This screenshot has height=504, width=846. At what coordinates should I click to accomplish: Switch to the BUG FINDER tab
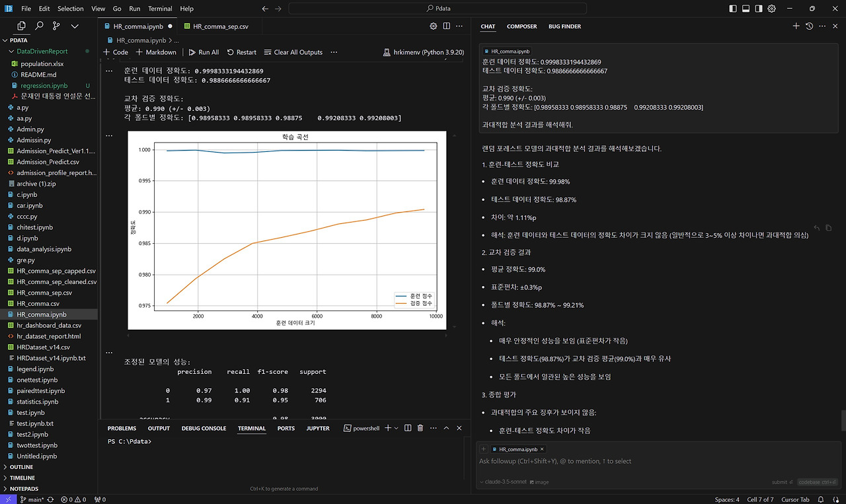[x=564, y=26]
